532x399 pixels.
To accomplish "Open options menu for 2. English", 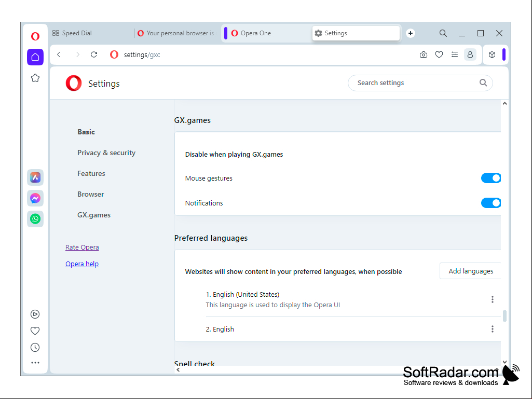I will click(493, 329).
